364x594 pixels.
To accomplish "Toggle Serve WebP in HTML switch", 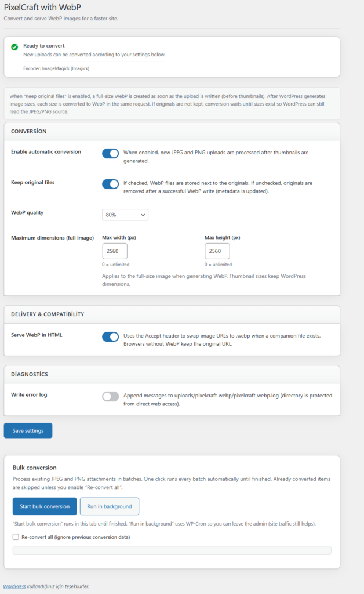I will coord(111,337).
